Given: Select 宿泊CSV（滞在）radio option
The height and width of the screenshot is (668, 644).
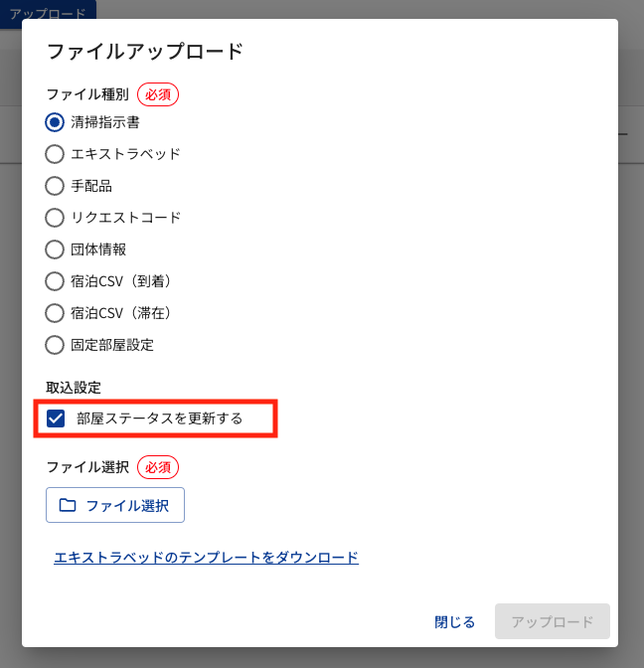Looking at the screenshot, I should point(56,313).
